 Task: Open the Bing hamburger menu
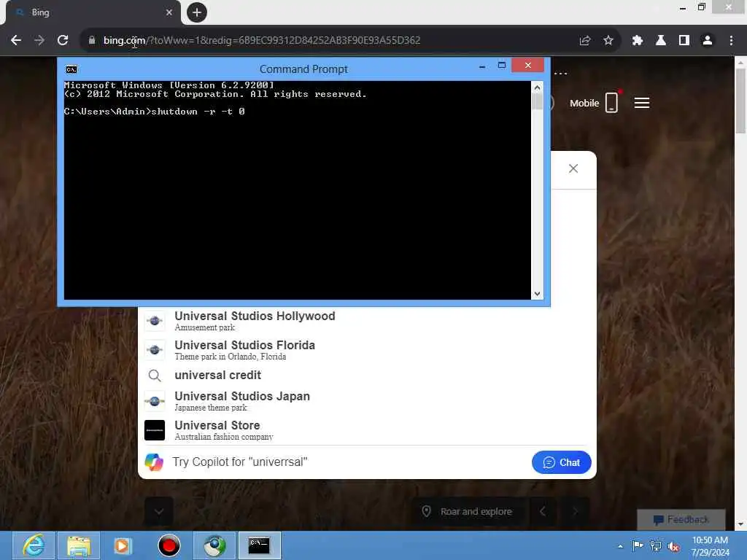click(x=642, y=103)
